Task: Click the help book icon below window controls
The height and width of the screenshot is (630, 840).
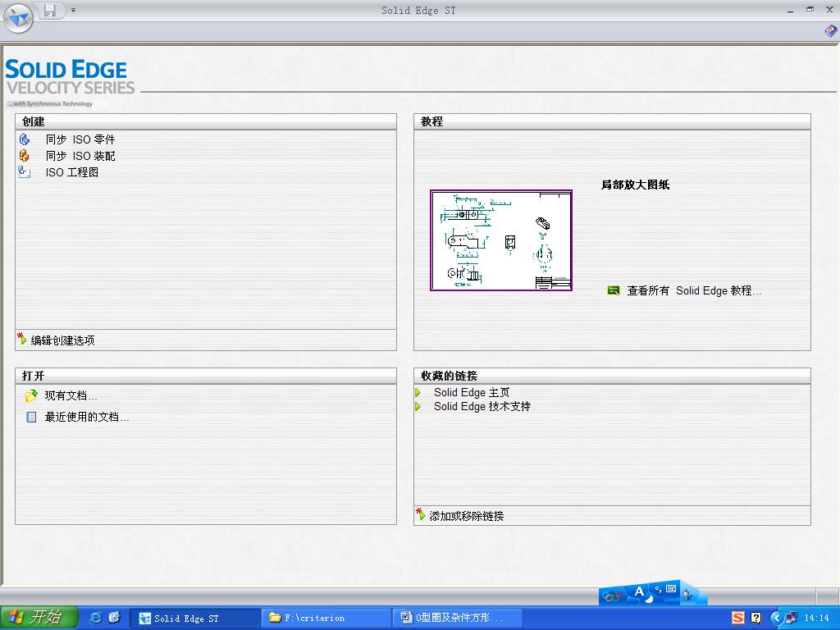Action: [831, 31]
